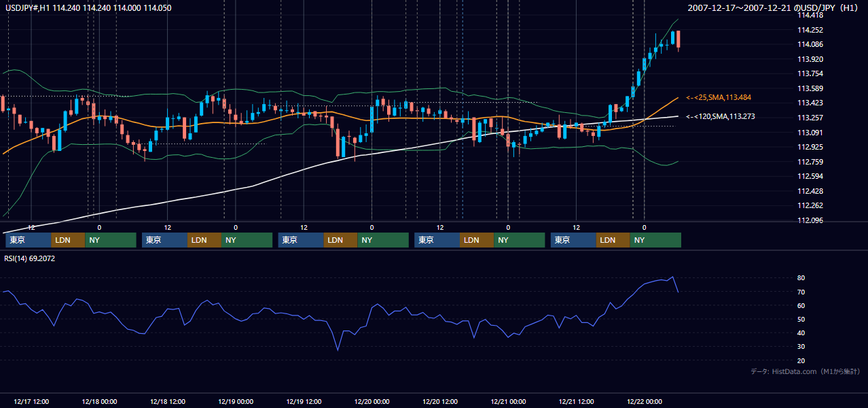The height and width of the screenshot is (408, 868).
Task: Select the 東京 session block above 12/17 12:00
Action: coord(29,240)
